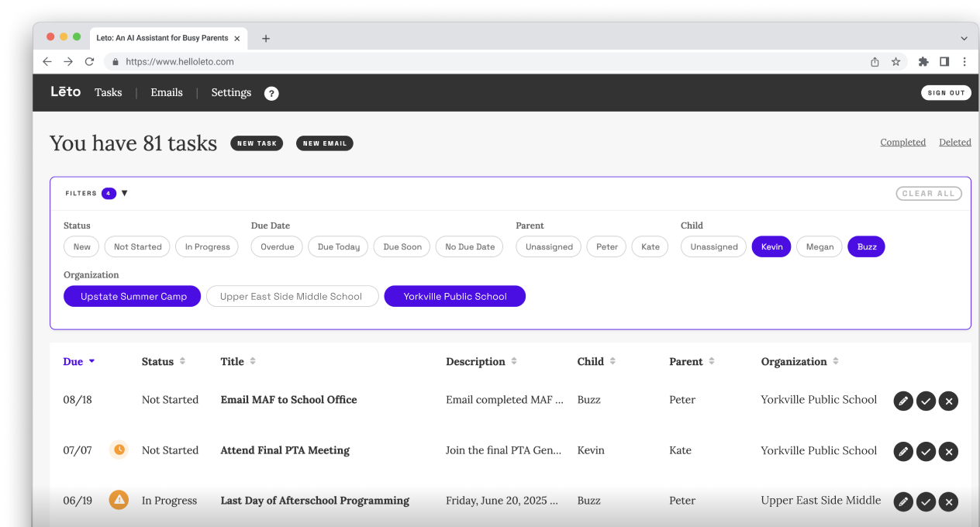Mark Attend Final PTA Meeting as complete
This screenshot has width=980, height=527.
tap(926, 451)
